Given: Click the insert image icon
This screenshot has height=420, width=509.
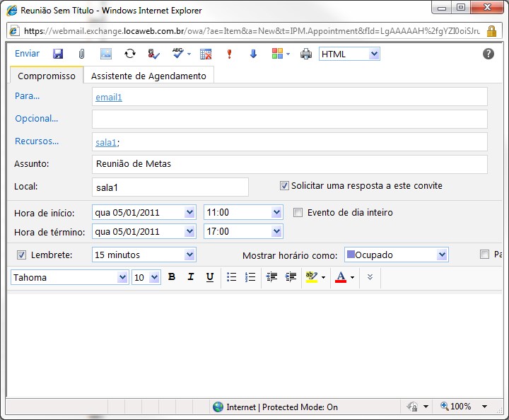Looking at the screenshot, I should click(x=106, y=54).
